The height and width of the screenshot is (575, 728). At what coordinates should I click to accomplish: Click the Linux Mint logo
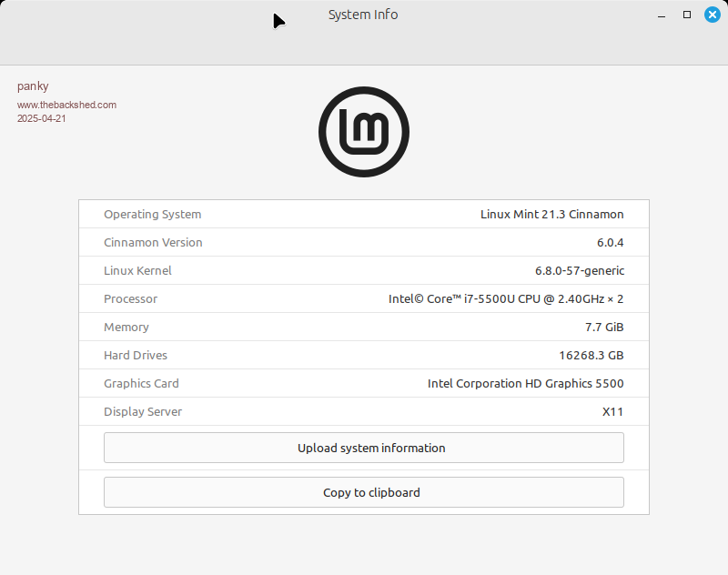pyautogui.click(x=364, y=132)
